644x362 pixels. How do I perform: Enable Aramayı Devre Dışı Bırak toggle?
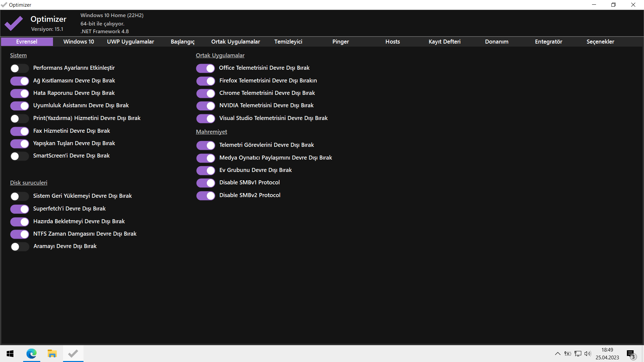tap(19, 247)
